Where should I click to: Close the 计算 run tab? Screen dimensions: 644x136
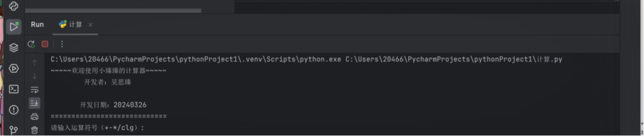(x=91, y=25)
